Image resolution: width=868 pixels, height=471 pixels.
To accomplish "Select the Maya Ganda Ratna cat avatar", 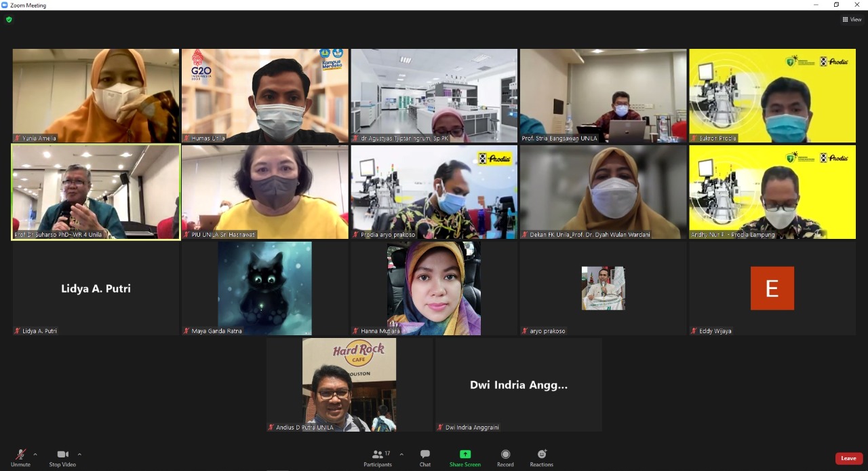I will (264, 288).
